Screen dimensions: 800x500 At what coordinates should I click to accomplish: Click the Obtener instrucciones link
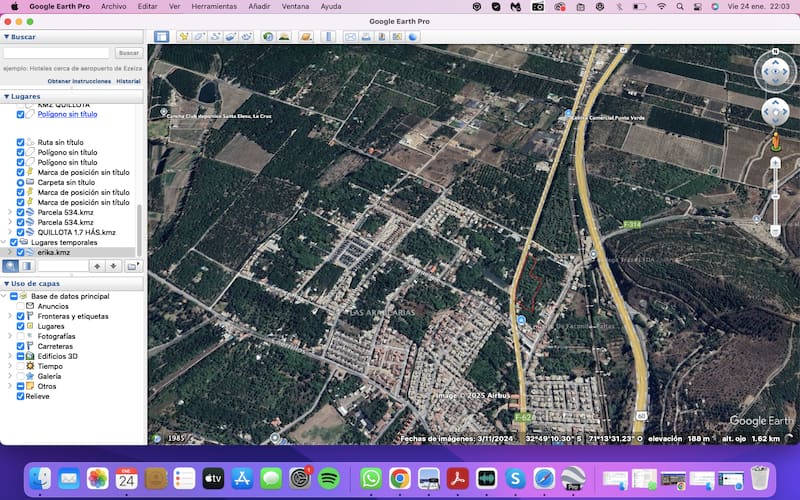[x=79, y=81]
